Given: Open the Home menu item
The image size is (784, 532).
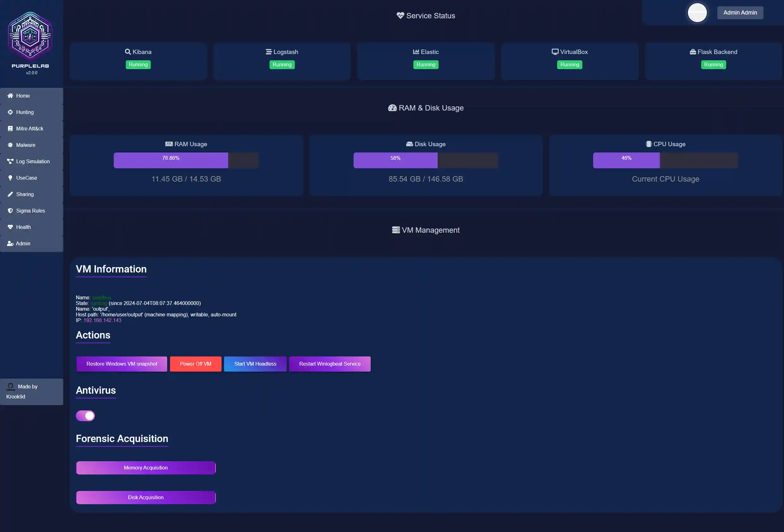Looking at the screenshot, I should [23, 96].
